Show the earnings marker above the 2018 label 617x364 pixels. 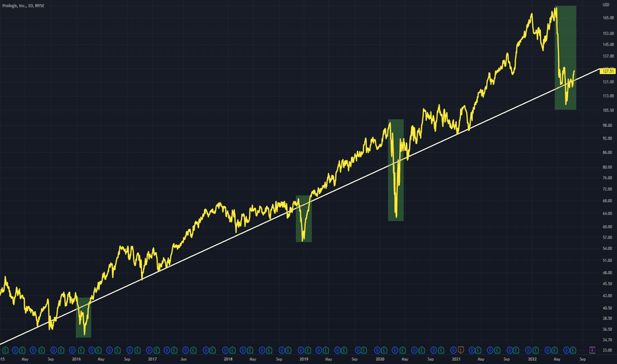pyautogui.click(x=232, y=350)
